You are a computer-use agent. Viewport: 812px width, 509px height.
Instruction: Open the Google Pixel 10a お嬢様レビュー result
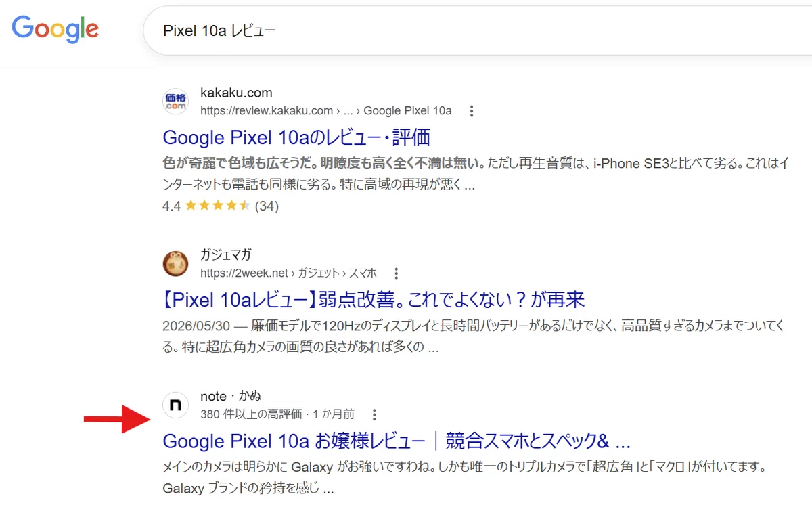point(397,441)
